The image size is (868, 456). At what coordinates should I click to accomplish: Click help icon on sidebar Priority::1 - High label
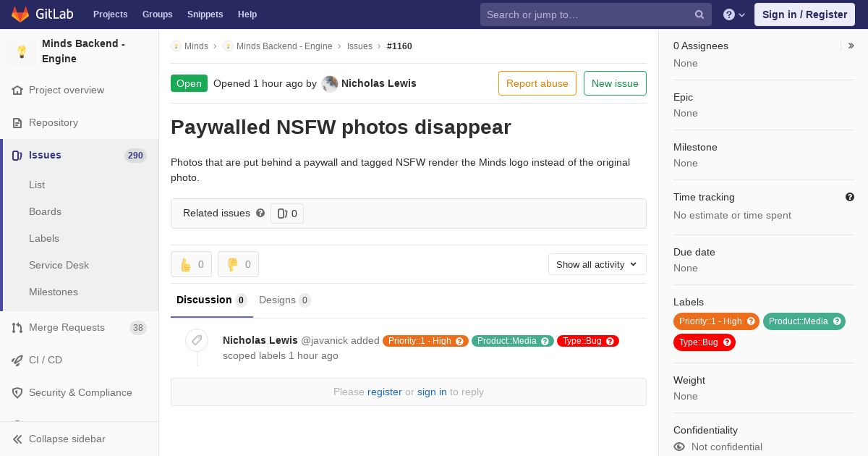coord(751,321)
